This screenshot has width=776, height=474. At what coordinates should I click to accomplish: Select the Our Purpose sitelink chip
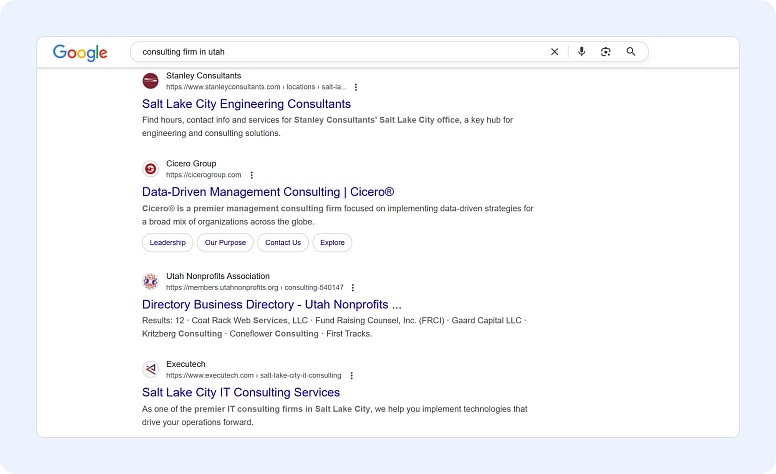[x=225, y=243]
